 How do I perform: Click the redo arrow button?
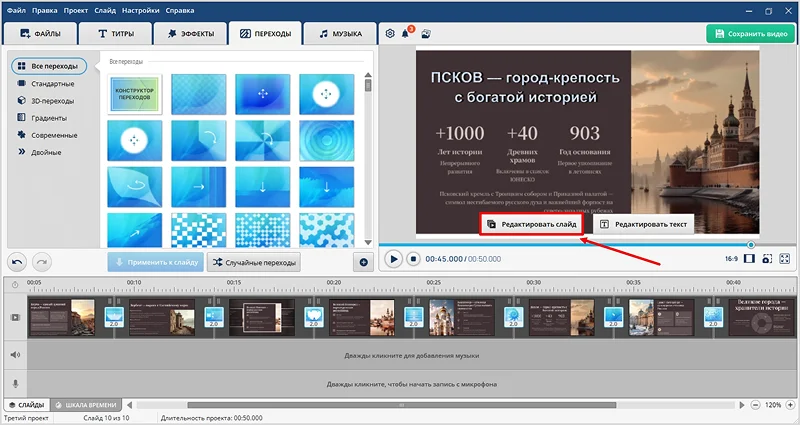pos(42,262)
